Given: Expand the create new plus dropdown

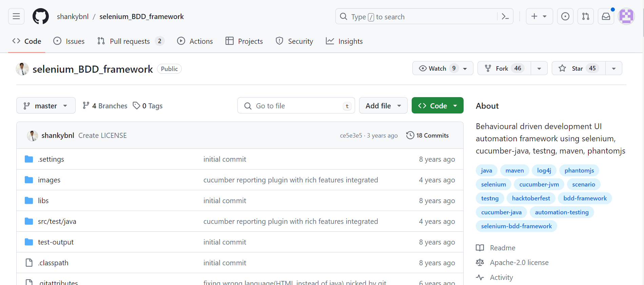Looking at the screenshot, I should (x=539, y=16).
